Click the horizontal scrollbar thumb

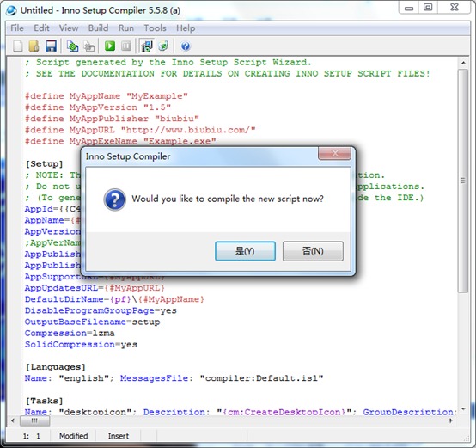pos(34,420)
